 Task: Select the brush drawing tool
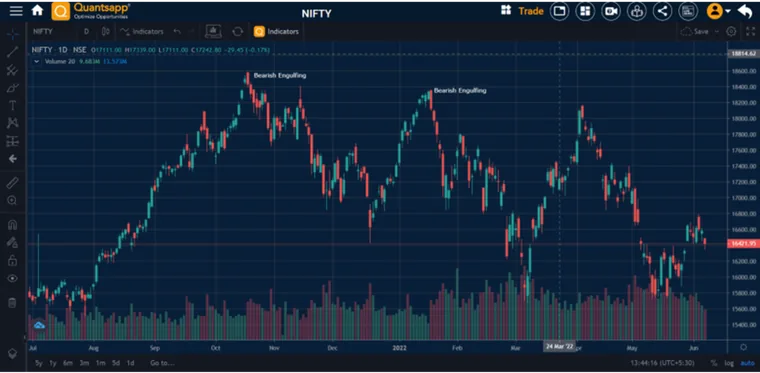coord(12,88)
